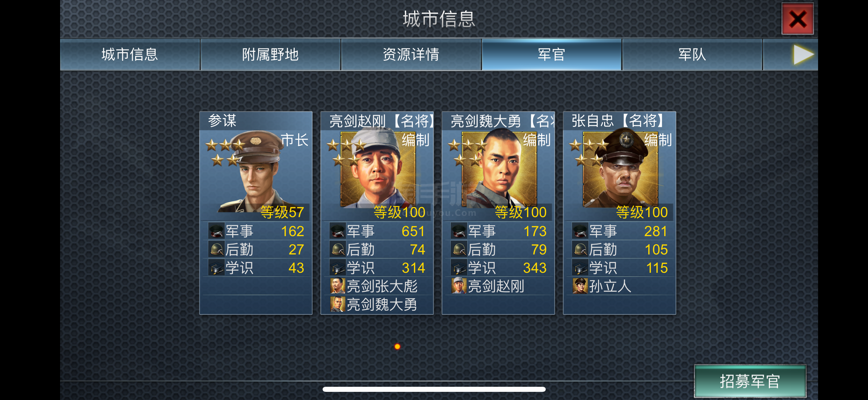This screenshot has width=868, height=400.
Task: Select the 亮剑赵刚 officer portrait
Action: tap(377, 170)
